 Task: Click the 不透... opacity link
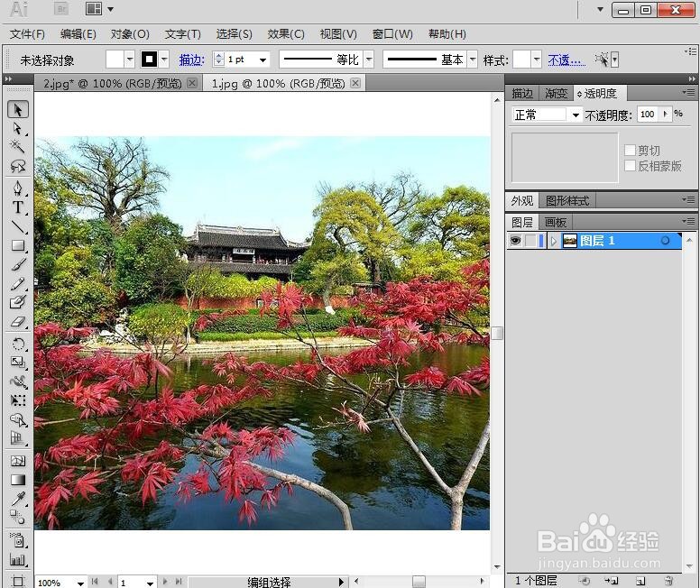pos(566,60)
